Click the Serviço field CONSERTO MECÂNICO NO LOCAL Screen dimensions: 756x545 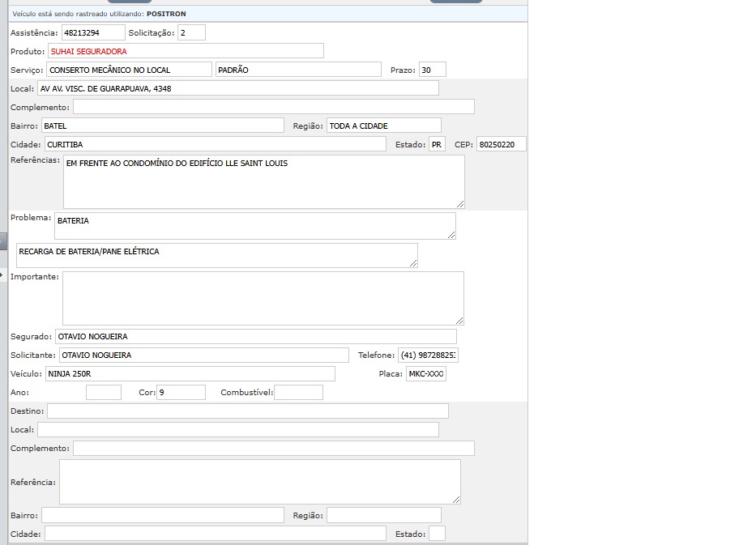point(129,70)
